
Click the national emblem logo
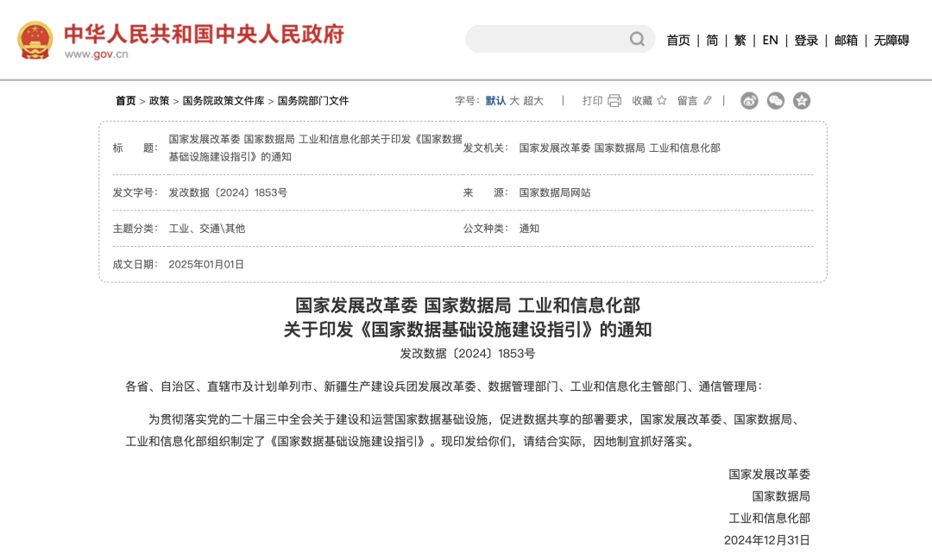click(35, 40)
